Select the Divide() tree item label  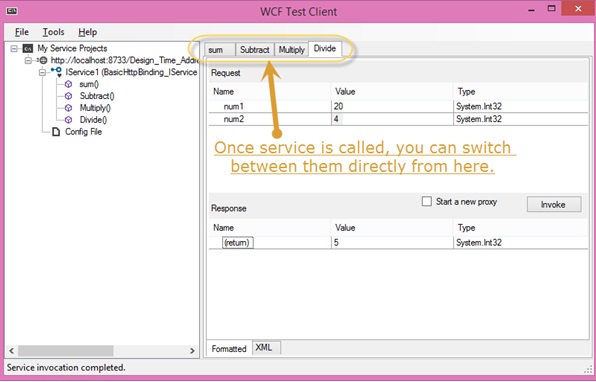93,120
